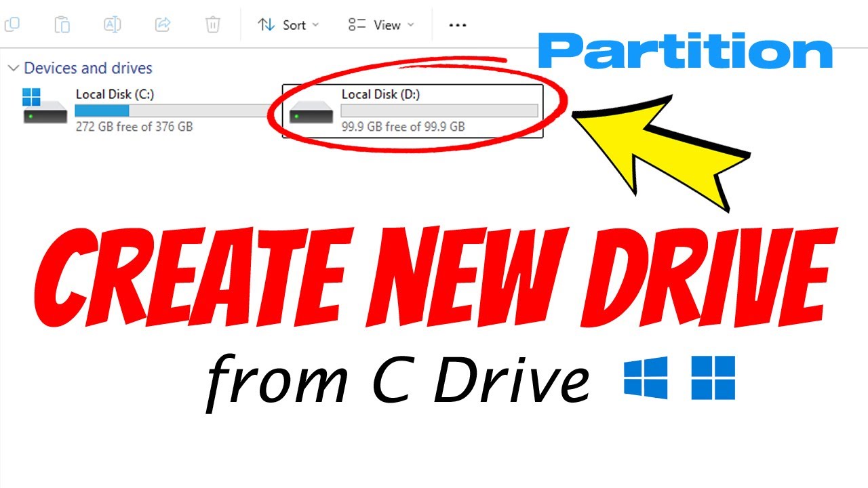Click the Local Disk (D:) label
The width and height of the screenshot is (868, 488).
click(x=380, y=94)
